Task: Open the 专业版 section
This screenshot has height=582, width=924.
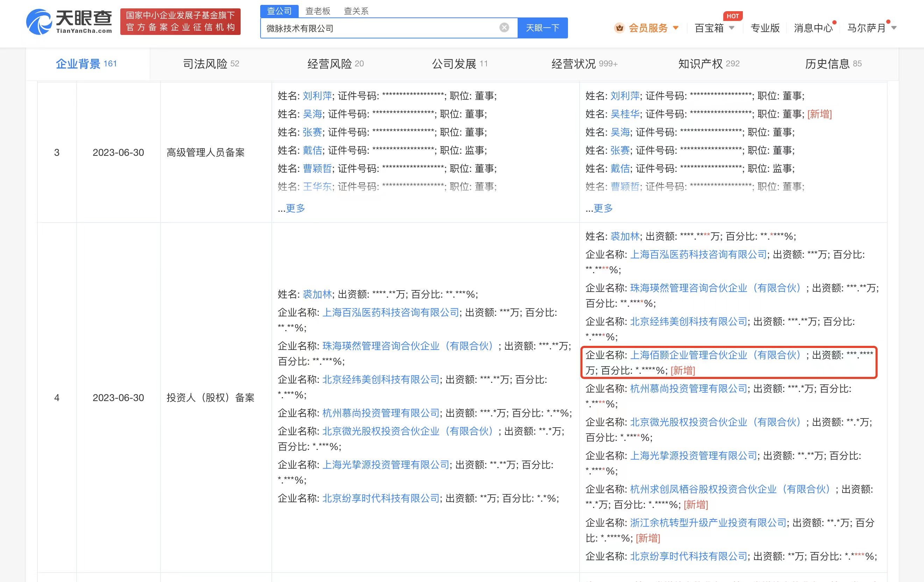Action: click(765, 28)
